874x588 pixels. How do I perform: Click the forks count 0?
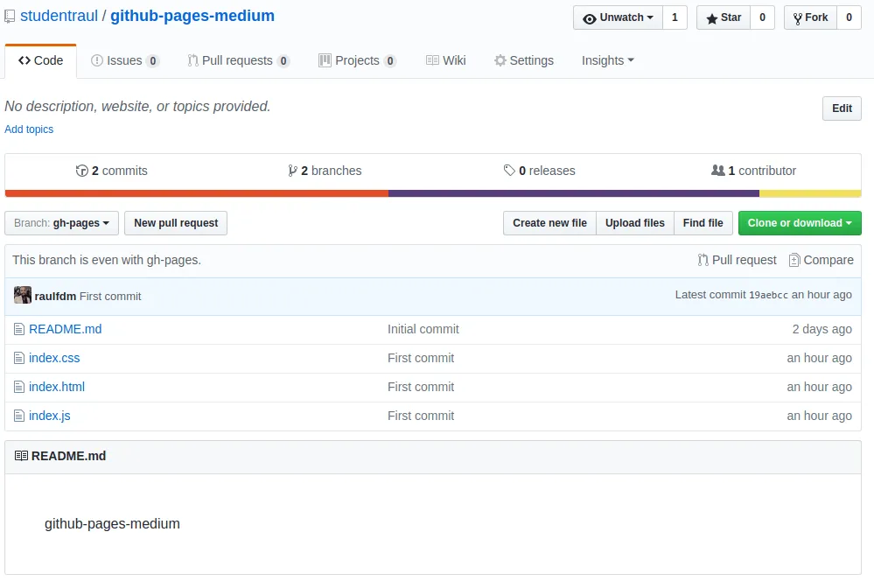(849, 17)
